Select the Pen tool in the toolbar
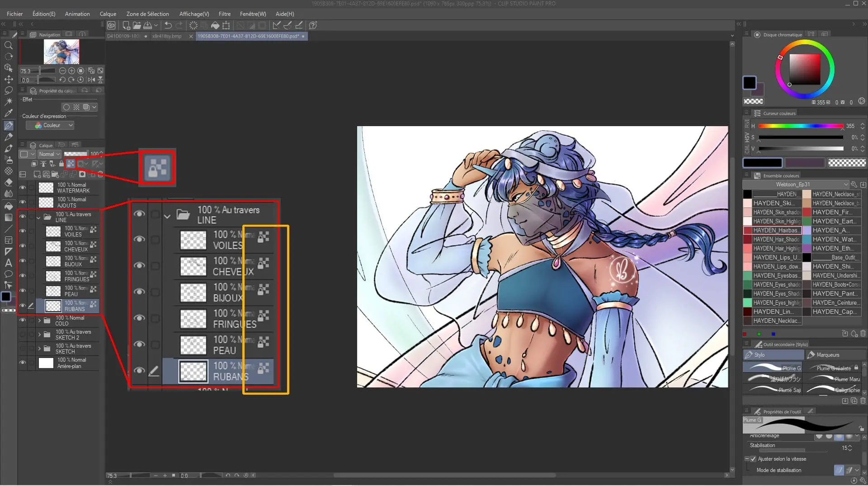 click(x=8, y=125)
